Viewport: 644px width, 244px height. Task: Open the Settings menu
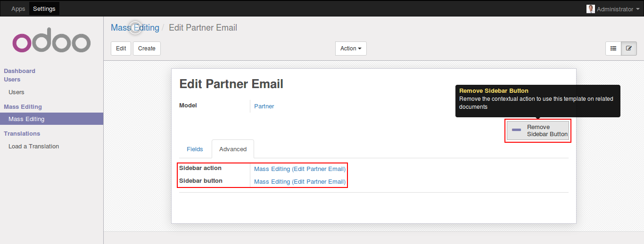pos(44,9)
